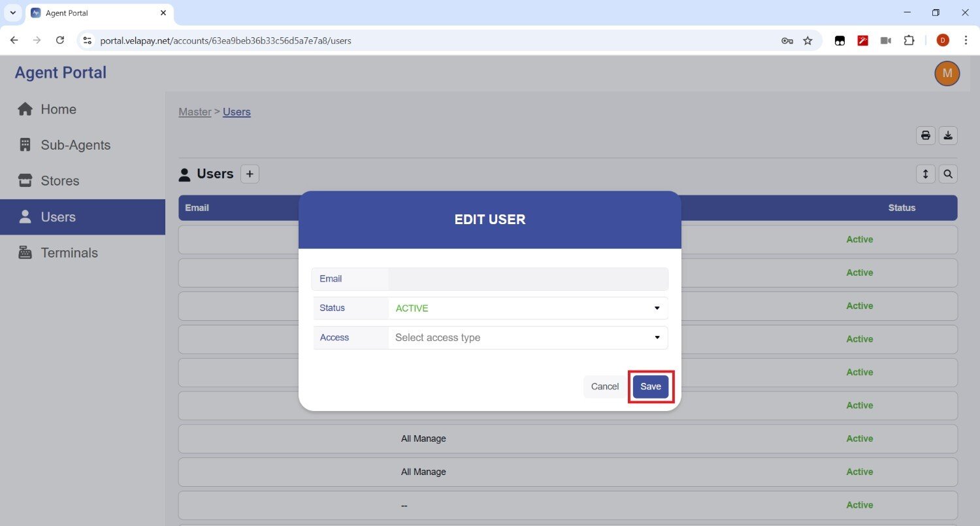Open the Access type dropdown
The height and width of the screenshot is (526, 980).
[528, 338]
